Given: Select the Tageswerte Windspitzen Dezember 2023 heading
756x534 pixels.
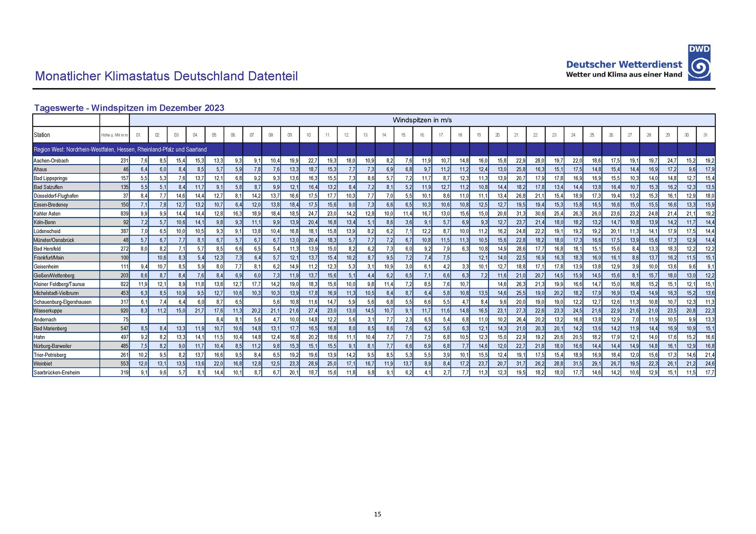Looking at the screenshot, I should [129, 108].
